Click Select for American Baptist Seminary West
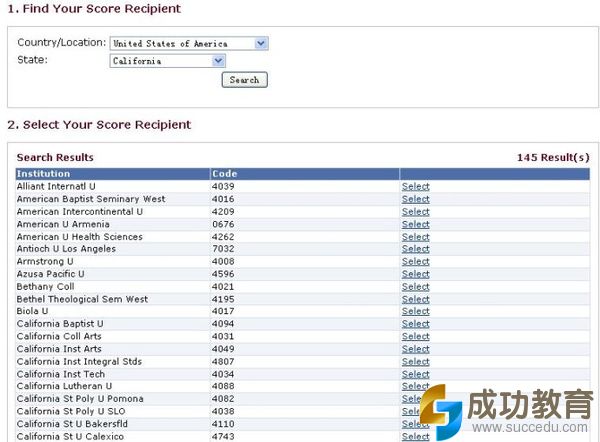 415,199
